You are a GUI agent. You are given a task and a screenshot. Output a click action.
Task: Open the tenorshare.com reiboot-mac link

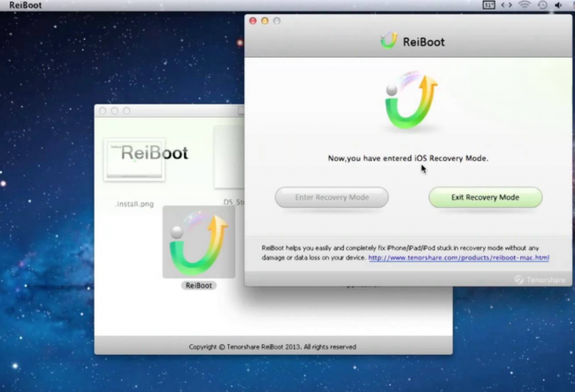pos(458,257)
